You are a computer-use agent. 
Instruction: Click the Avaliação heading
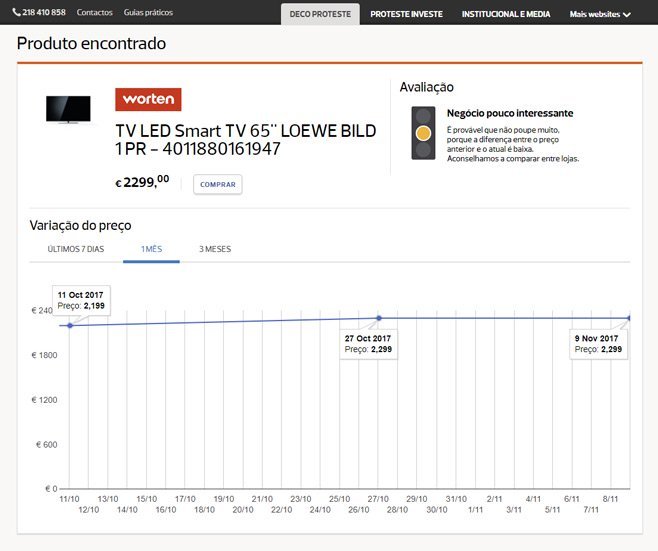(x=426, y=87)
